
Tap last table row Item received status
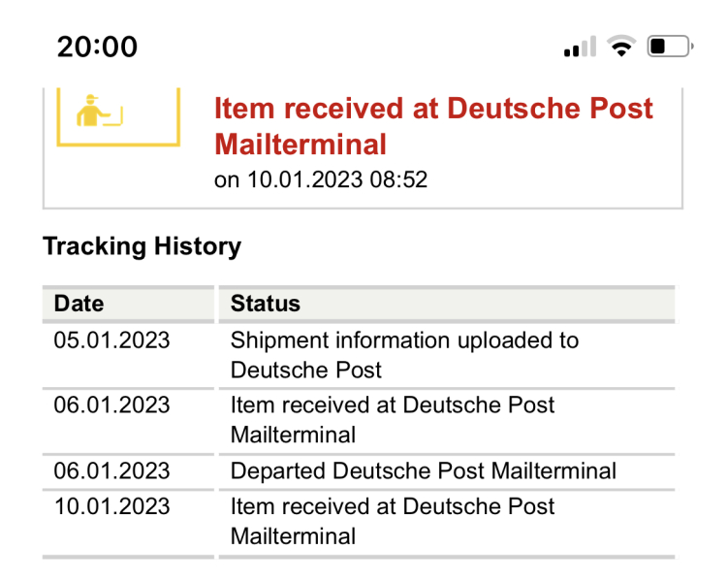coord(393,521)
